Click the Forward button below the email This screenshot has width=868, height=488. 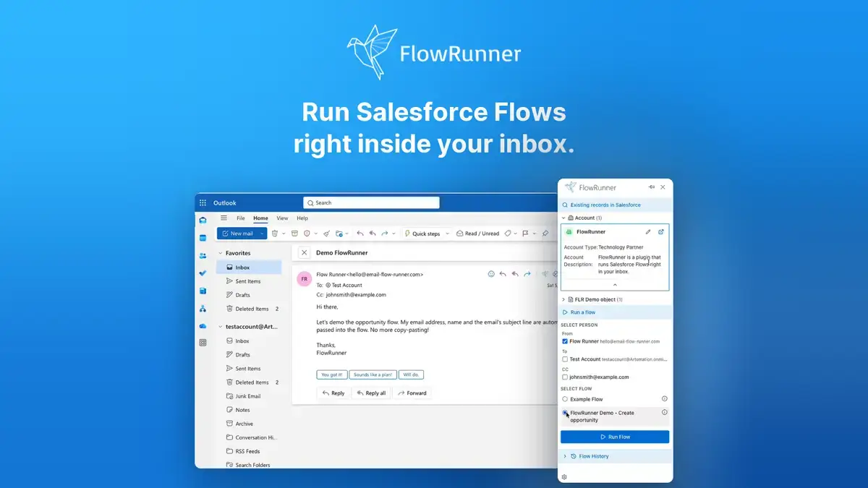[x=412, y=393]
